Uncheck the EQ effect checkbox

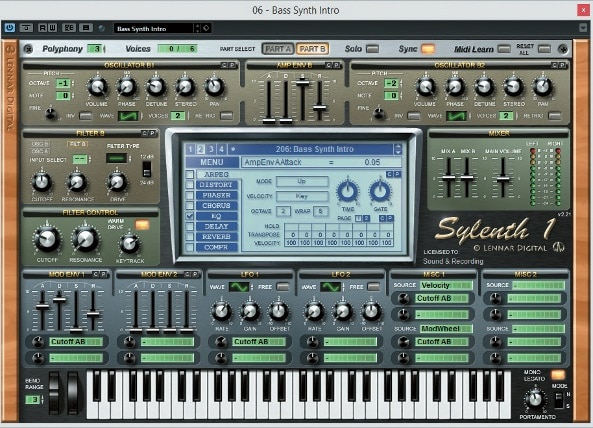[x=190, y=216]
